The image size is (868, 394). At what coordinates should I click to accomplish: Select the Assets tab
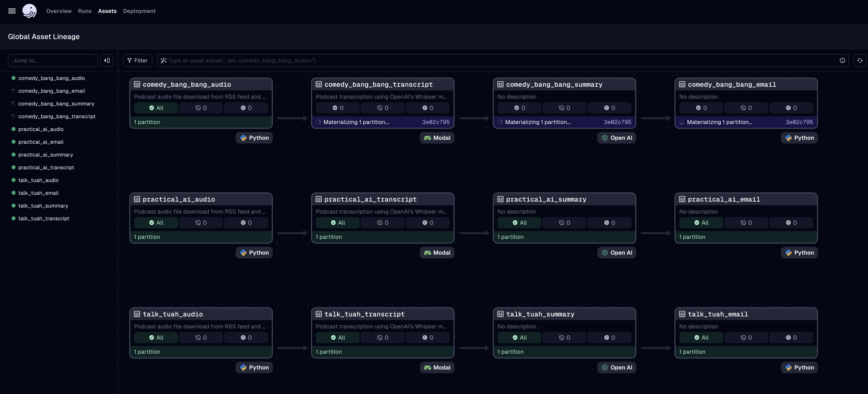pos(107,11)
